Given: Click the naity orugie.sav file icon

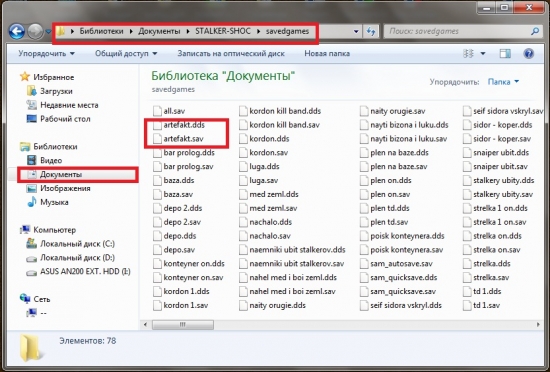Looking at the screenshot, I should tap(364, 111).
